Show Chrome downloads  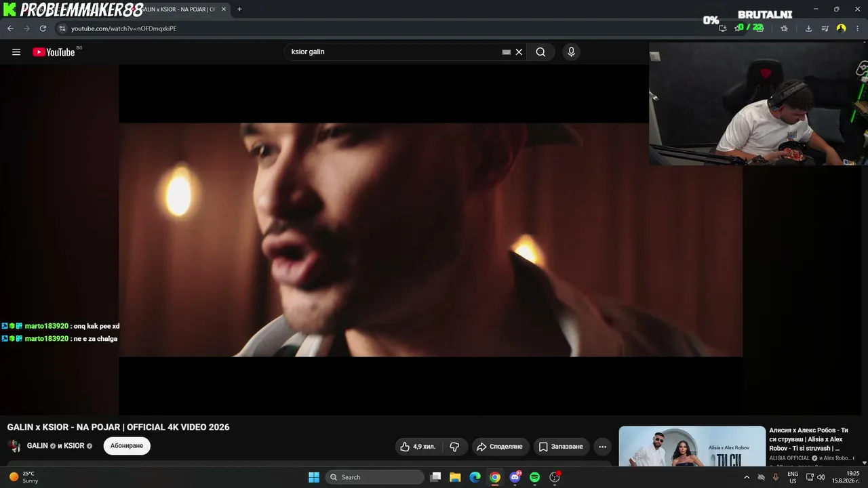[809, 28]
